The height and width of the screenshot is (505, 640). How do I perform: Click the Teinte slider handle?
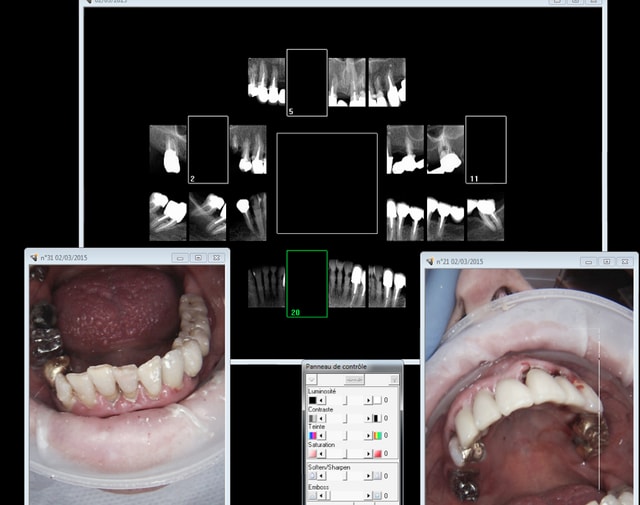tap(346, 436)
